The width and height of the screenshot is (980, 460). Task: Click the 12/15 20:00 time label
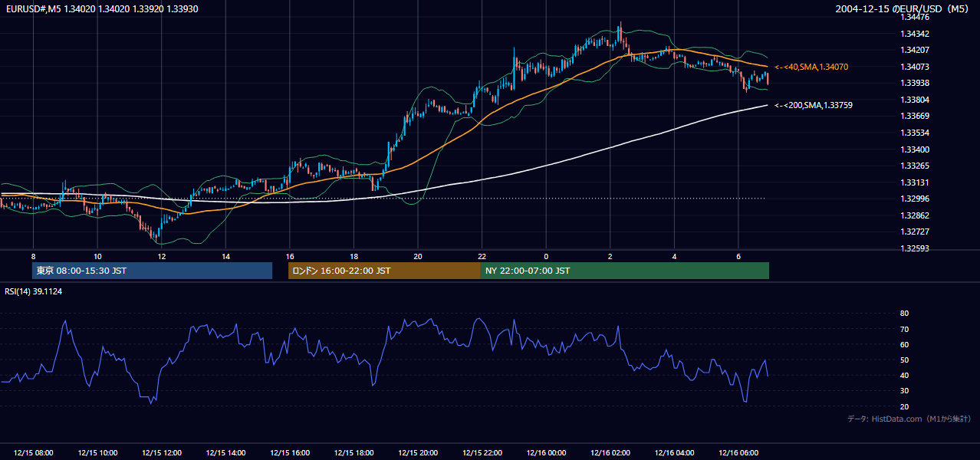pos(418,453)
